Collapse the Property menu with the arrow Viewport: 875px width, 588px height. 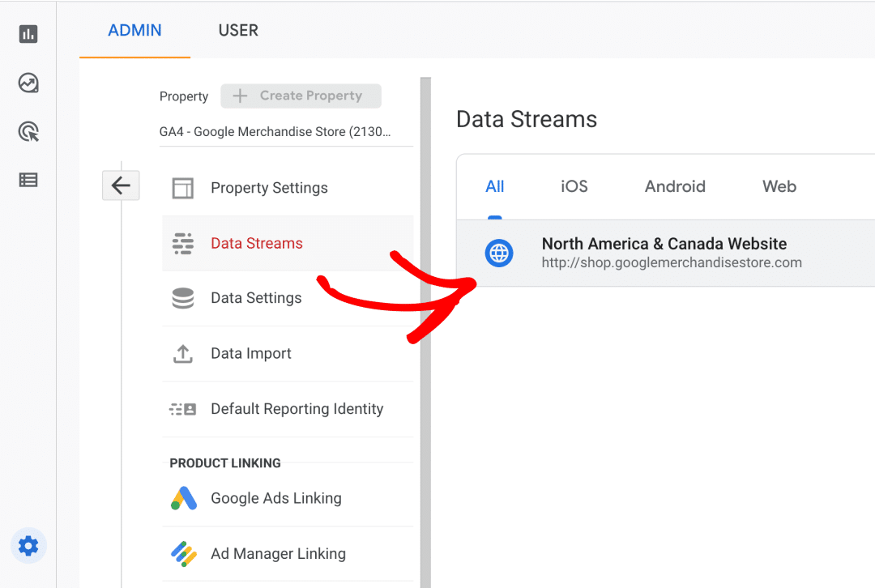click(x=121, y=185)
